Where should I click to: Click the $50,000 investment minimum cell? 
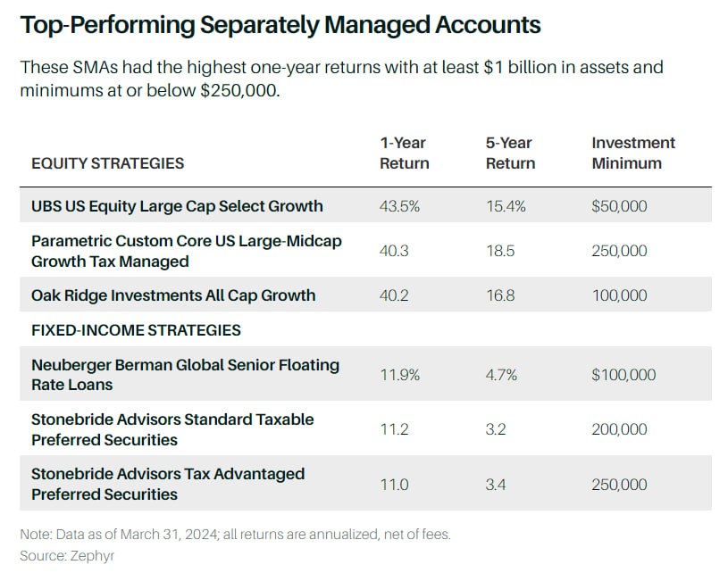[x=619, y=206]
